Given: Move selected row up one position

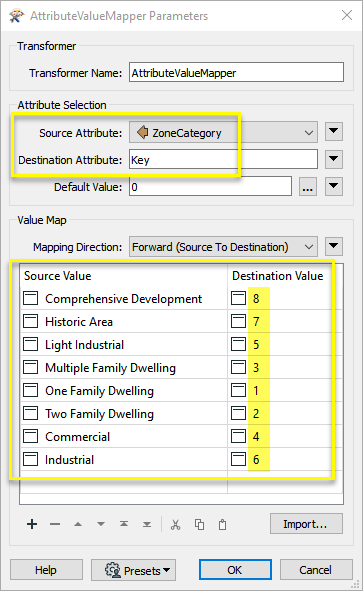Looking at the screenshot, I should click(78, 524).
